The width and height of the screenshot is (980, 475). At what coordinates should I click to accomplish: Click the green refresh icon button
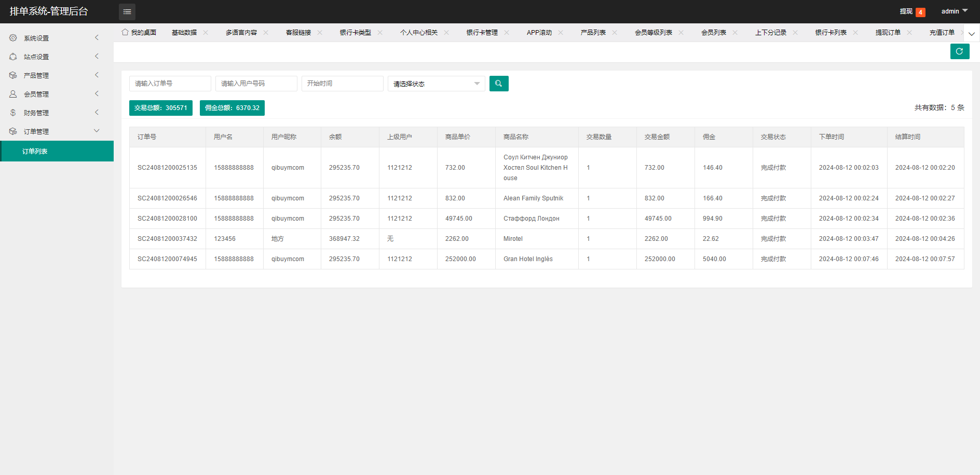tap(959, 51)
